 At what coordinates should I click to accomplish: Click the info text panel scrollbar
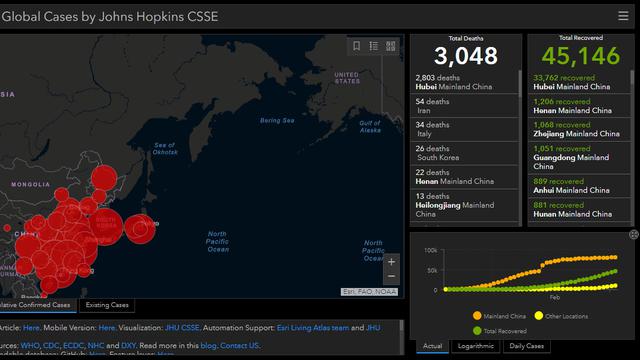[x=401, y=325]
